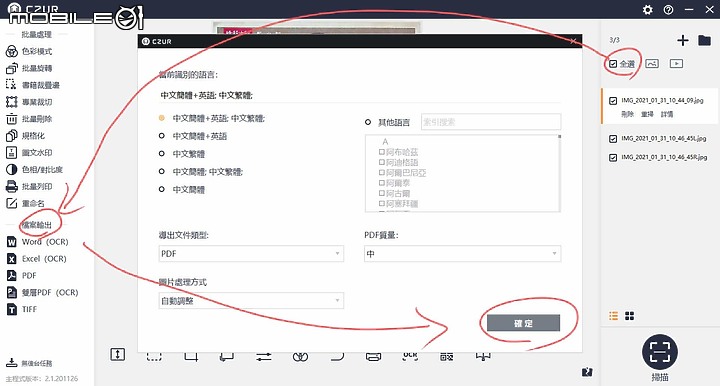The height and width of the screenshot is (386, 720).
Task: Click the swap-arrows adjust icon in bottom toolbar
Action: pos(264,357)
